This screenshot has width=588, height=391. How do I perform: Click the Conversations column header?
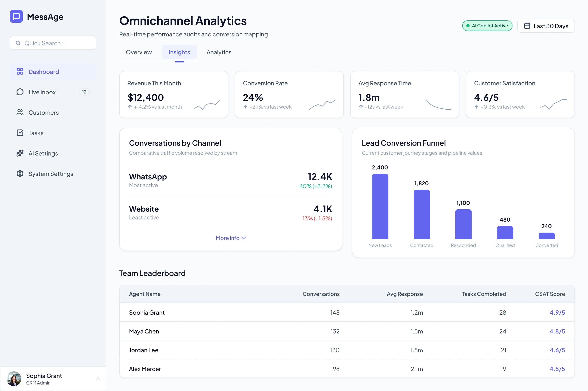(321, 294)
